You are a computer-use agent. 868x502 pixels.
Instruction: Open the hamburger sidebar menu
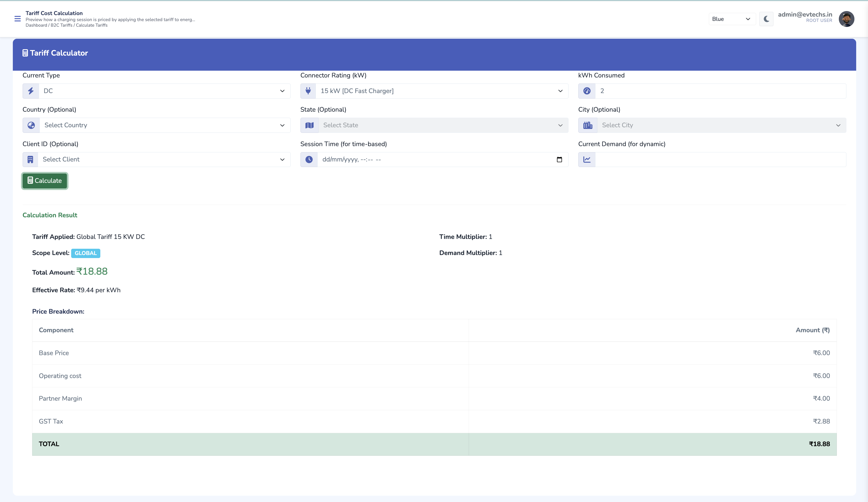coord(18,19)
